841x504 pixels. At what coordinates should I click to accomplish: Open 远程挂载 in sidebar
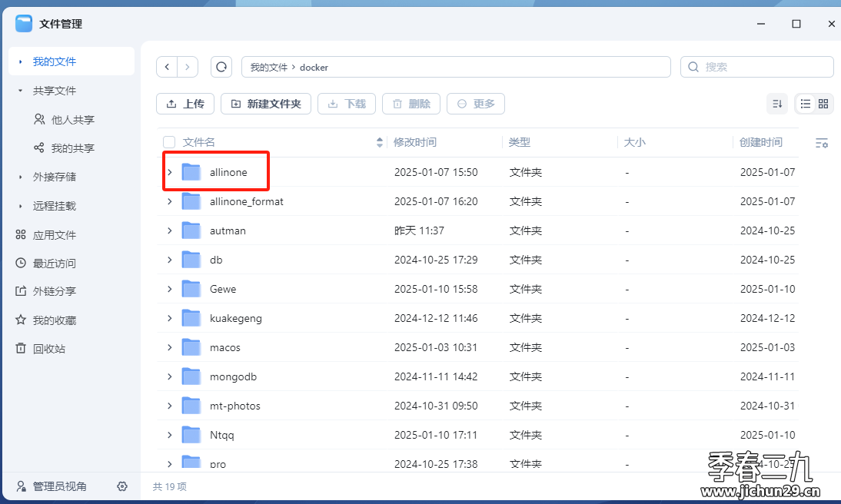pos(54,206)
